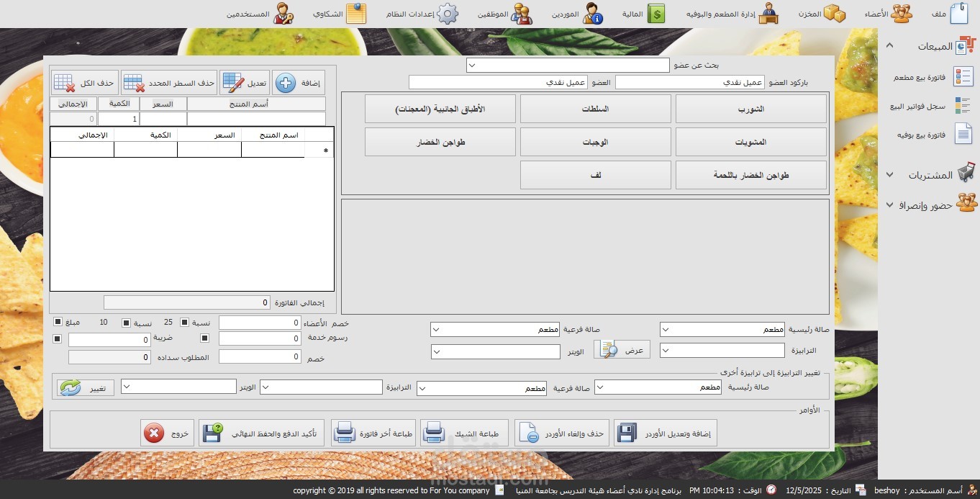Select the الشورب category
980x499 pixels.
point(751,109)
